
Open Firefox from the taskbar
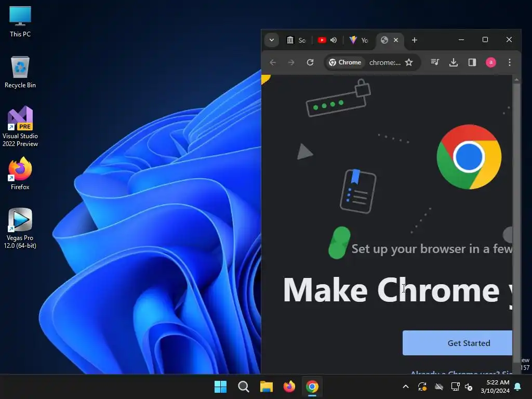pyautogui.click(x=289, y=387)
